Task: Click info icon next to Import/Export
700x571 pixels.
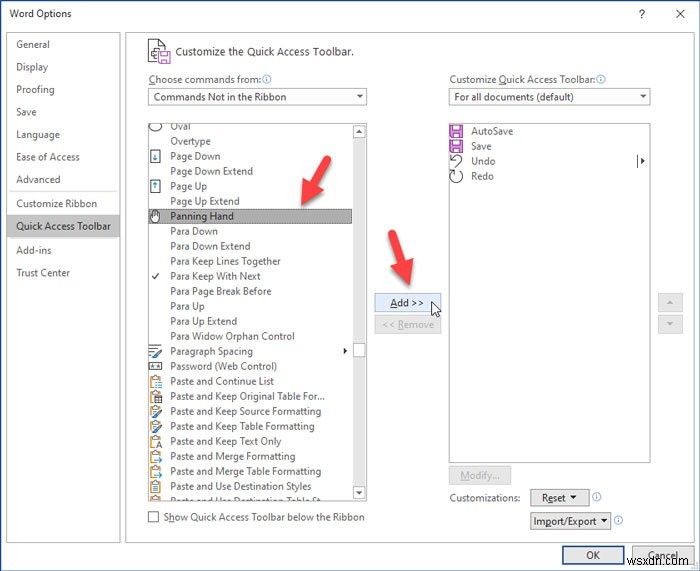Action: [x=618, y=520]
